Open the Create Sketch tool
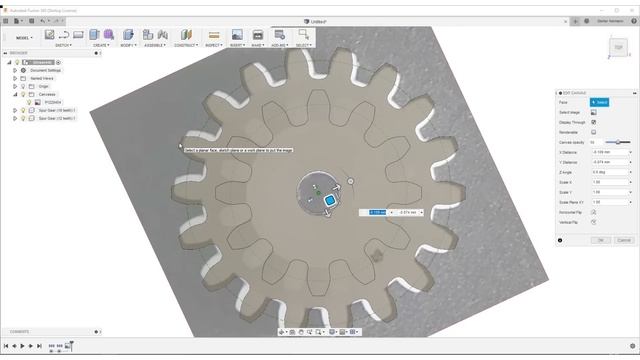Viewport: 640px width, 360px height. pyautogui.click(x=49, y=35)
